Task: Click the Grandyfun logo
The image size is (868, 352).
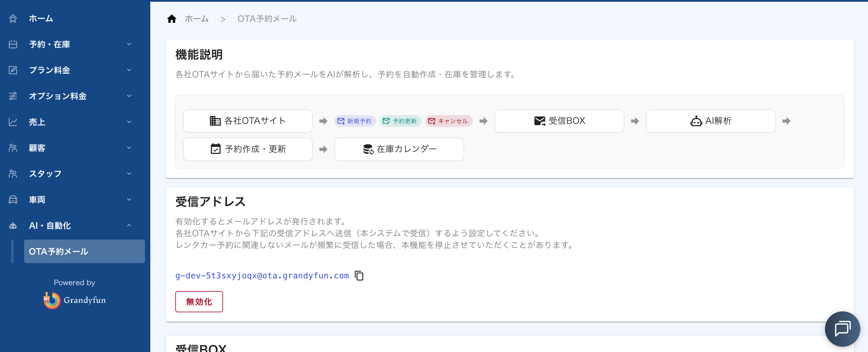Action: point(75,300)
